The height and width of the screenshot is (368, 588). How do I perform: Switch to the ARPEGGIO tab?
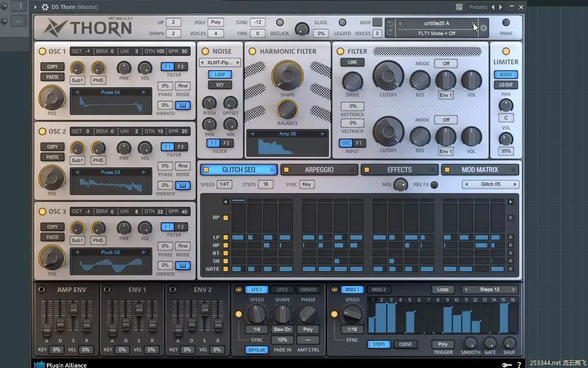[319, 170]
